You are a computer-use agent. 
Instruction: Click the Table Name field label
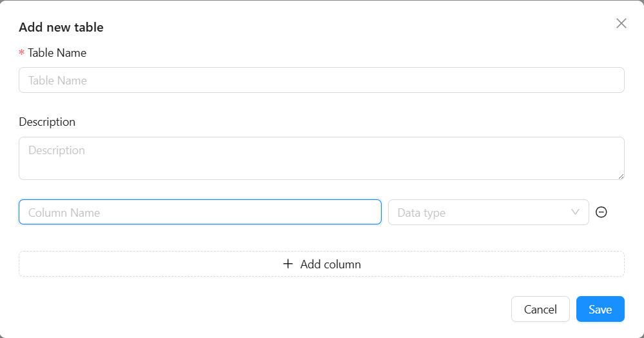click(x=57, y=53)
